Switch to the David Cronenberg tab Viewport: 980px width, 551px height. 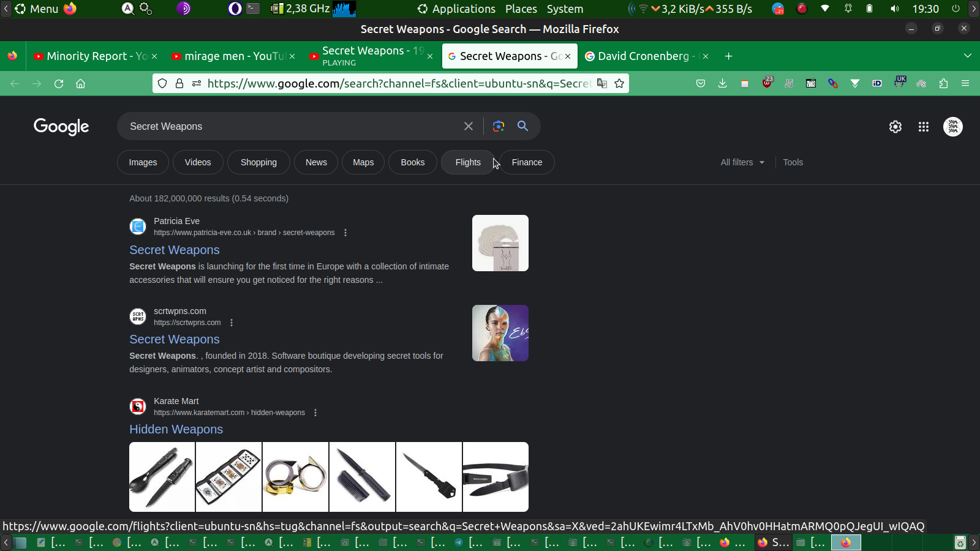click(x=646, y=56)
